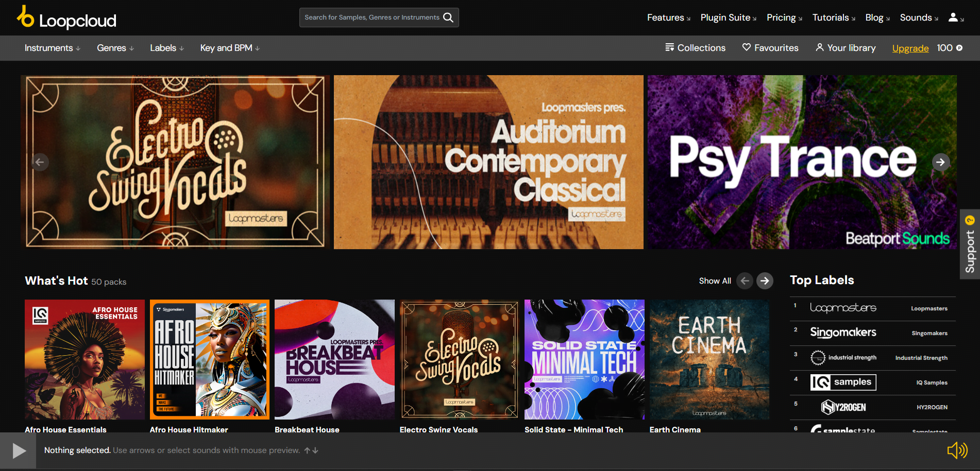Expand the Instruments dropdown

tap(53, 48)
